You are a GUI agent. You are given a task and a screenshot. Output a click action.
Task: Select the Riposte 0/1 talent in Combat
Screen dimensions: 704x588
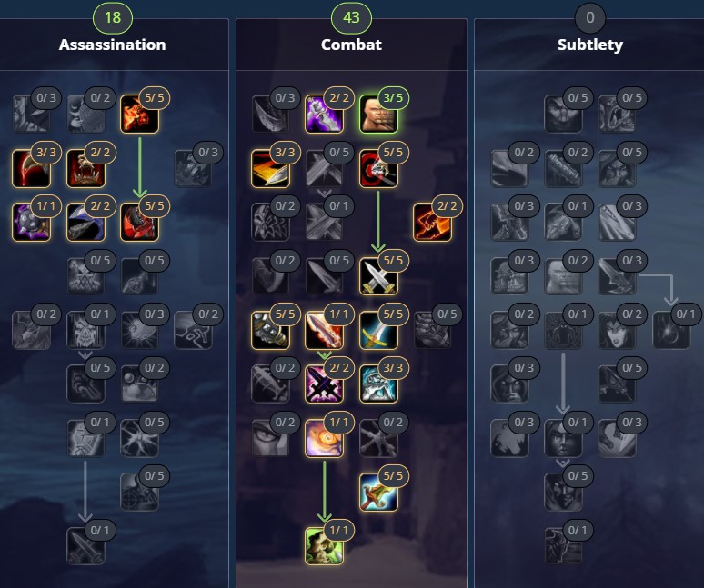(x=324, y=222)
